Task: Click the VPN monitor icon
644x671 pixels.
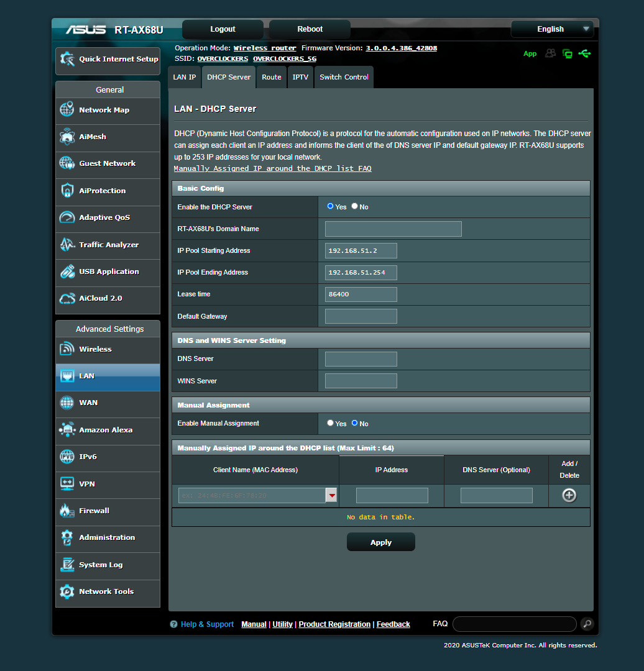Action: click(x=67, y=483)
